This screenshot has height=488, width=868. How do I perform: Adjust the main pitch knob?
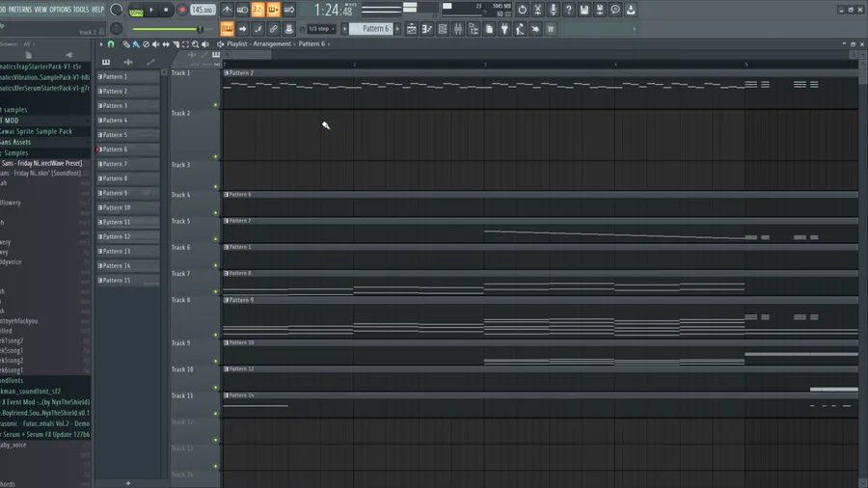pyautogui.click(x=117, y=29)
